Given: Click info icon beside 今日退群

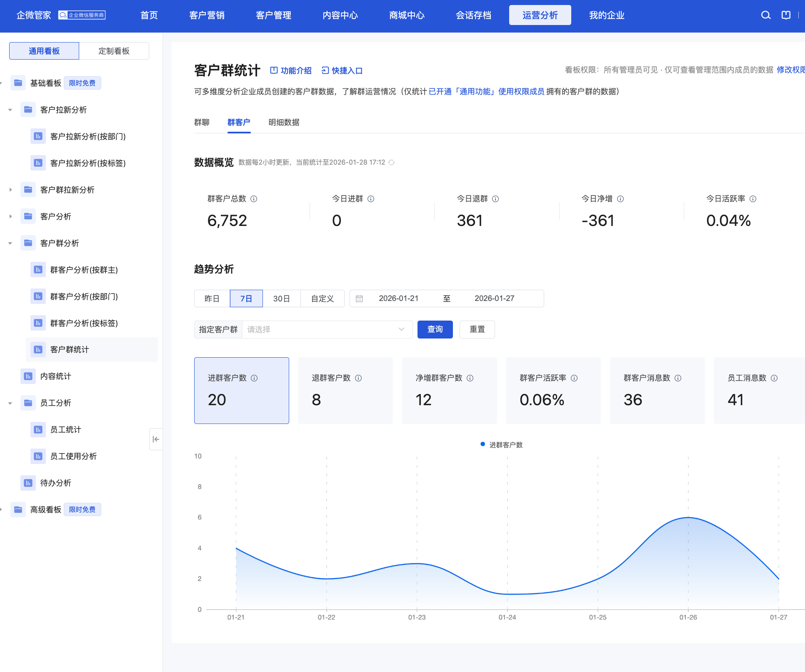Looking at the screenshot, I should pos(495,199).
